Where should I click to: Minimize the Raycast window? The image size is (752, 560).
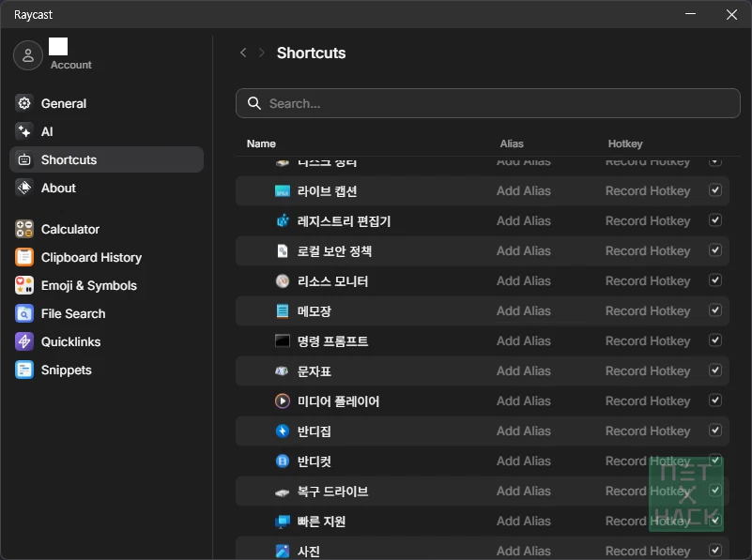690,14
